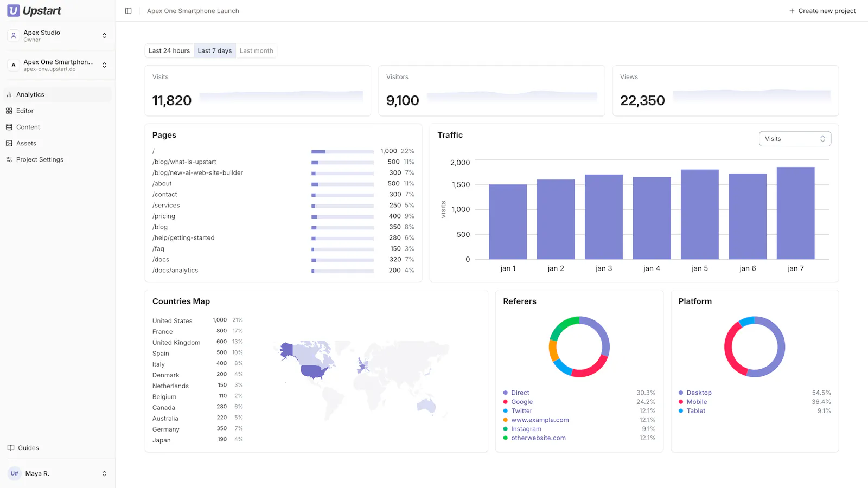Click the purple dot next to Direct
868x488 pixels.
tap(506, 393)
